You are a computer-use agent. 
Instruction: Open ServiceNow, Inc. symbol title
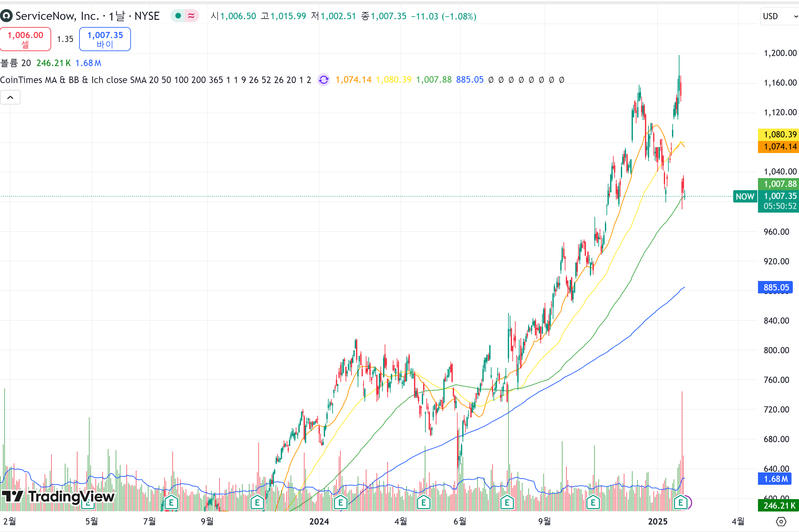(57, 16)
